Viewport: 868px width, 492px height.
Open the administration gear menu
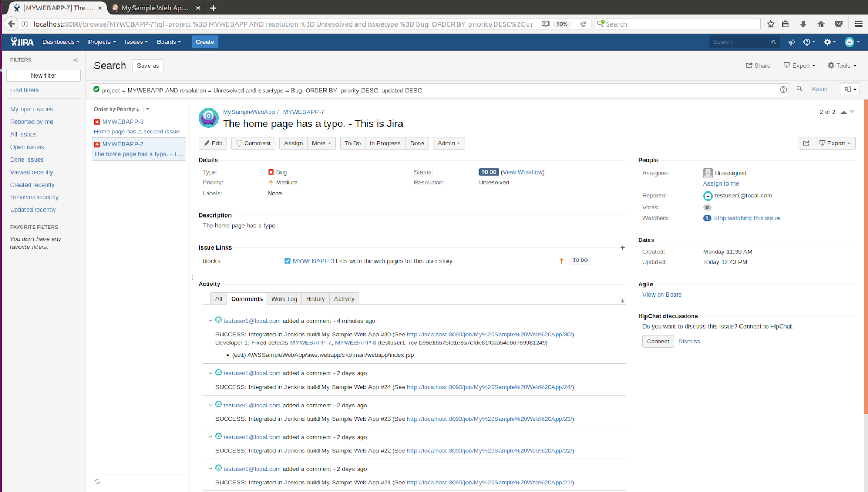(829, 42)
